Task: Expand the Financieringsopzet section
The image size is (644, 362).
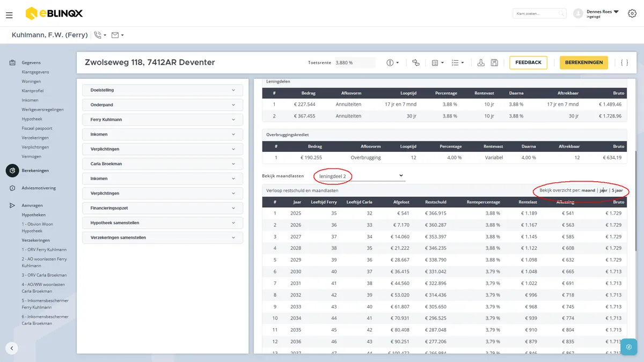Action: (163, 208)
